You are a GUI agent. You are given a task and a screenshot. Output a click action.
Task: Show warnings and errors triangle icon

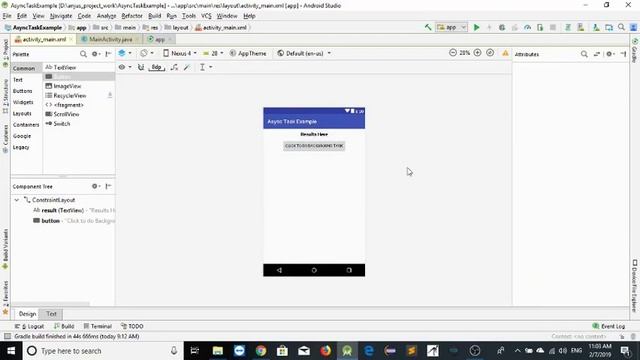click(505, 53)
